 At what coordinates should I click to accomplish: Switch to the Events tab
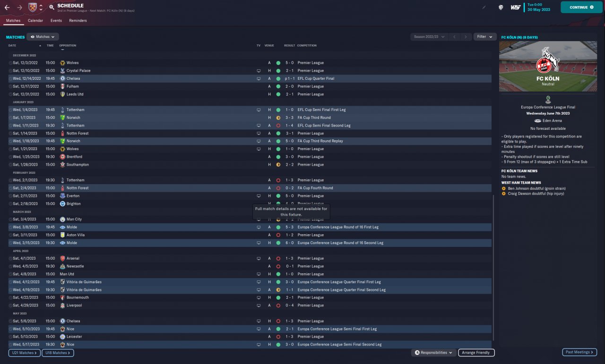pos(56,21)
